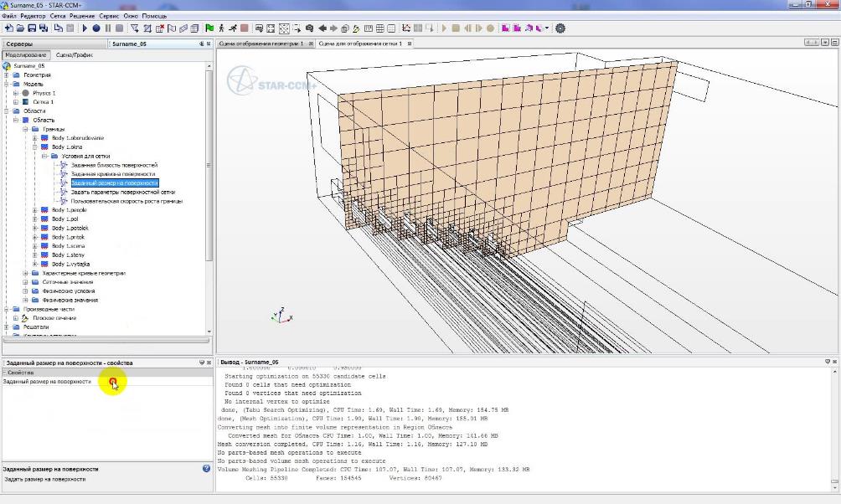Click the open folder toolbar icon
Screen dimensions: 841x504
(20, 28)
